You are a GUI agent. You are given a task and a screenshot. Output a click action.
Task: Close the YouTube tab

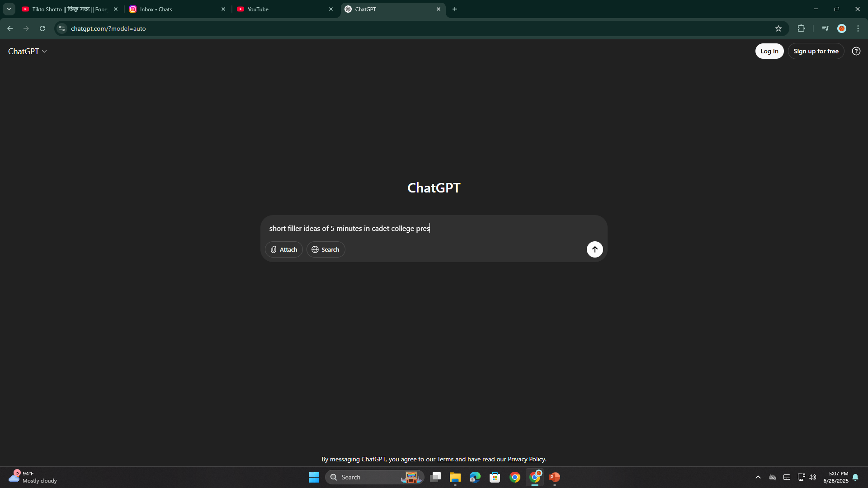(x=331, y=9)
